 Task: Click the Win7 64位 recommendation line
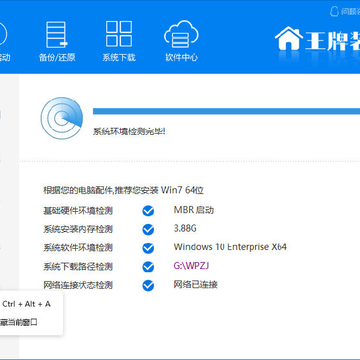(x=123, y=190)
